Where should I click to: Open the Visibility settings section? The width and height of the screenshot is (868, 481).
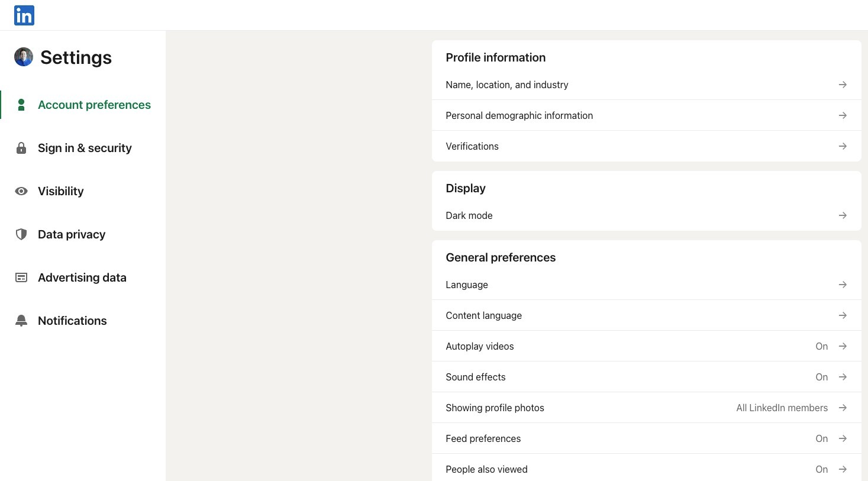(61, 191)
